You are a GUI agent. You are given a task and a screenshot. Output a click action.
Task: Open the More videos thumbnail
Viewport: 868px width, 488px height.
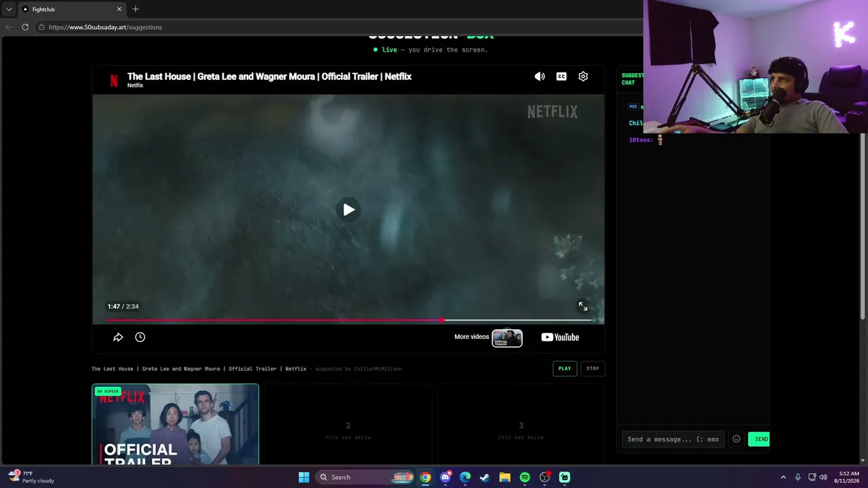507,338
